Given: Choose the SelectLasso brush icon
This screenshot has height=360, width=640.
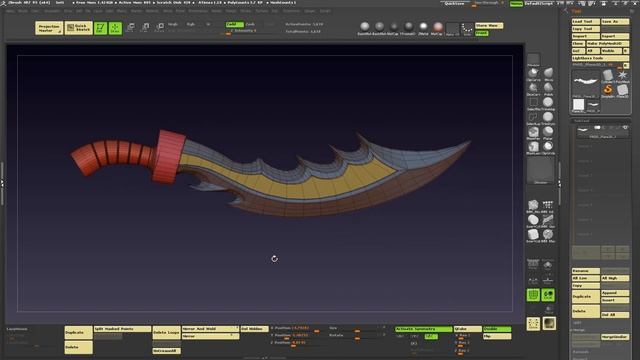Looking at the screenshot, I should (x=533, y=118).
